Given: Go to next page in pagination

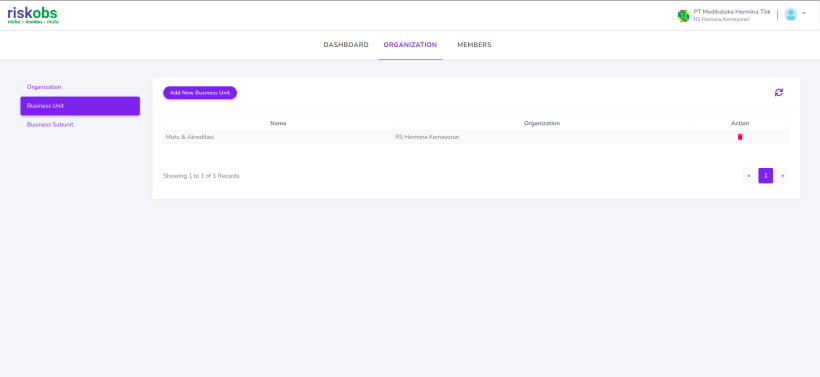Looking at the screenshot, I should tap(782, 176).
